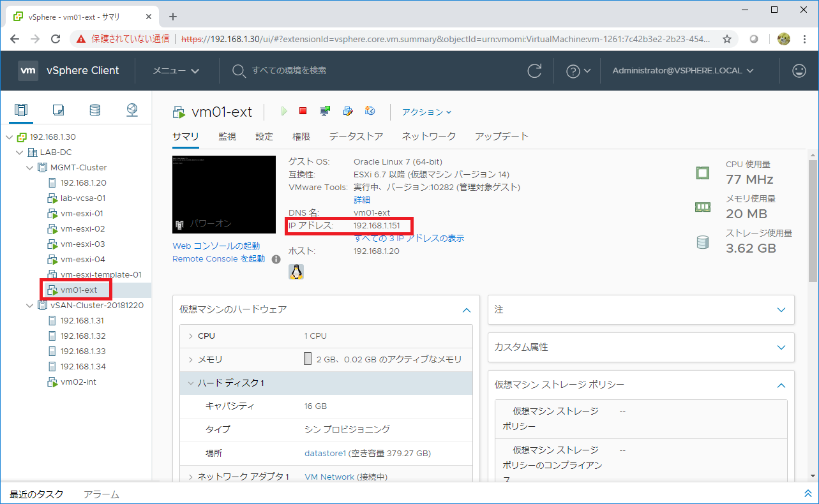Select the vm-esxi-02 virtual machine
This screenshot has width=819, height=504.
82,228
